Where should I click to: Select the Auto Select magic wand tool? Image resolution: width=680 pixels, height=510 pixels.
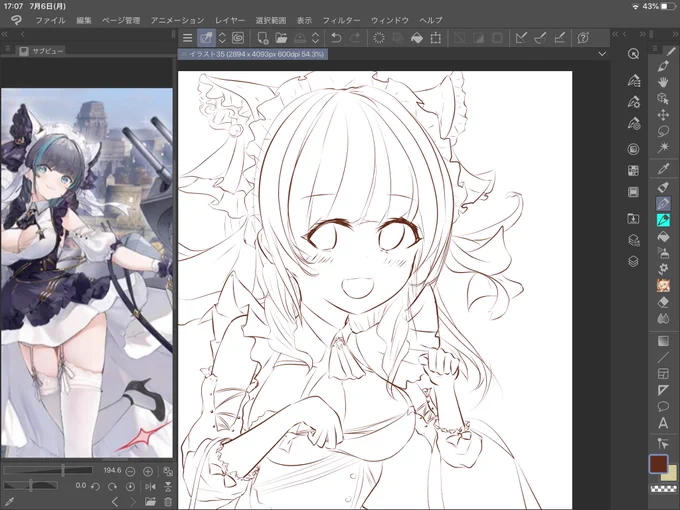pyautogui.click(x=663, y=147)
